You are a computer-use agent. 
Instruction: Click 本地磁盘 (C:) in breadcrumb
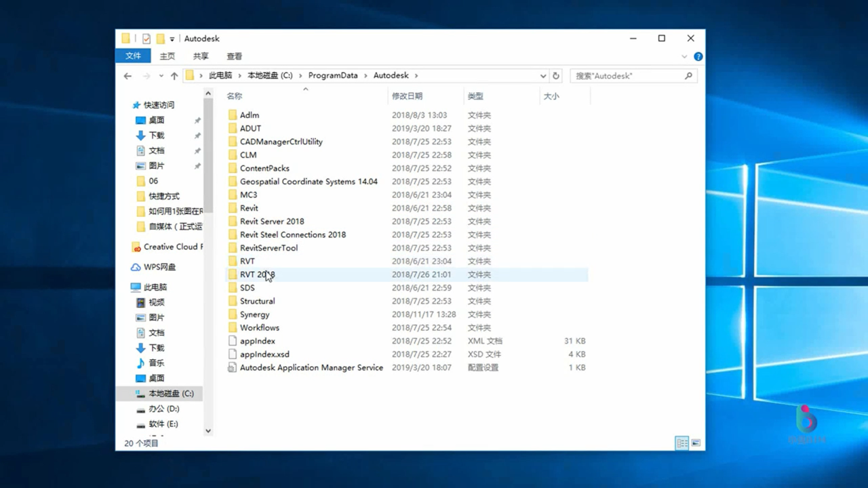(270, 76)
